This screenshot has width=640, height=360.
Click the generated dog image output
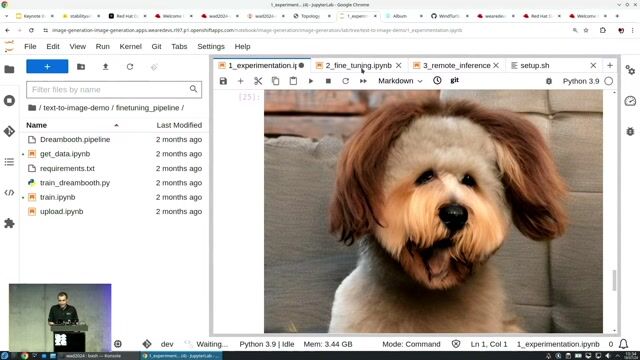coord(433,211)
